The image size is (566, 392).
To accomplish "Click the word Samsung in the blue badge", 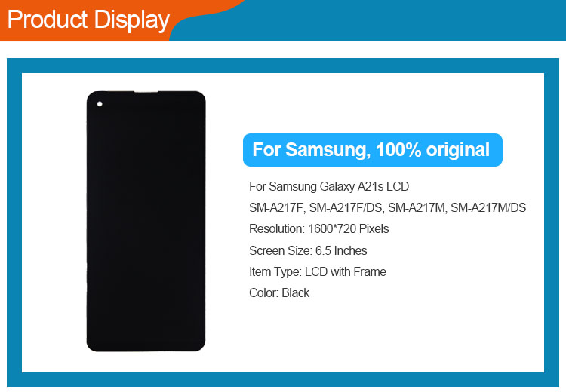I will click(x=328, y=150).
